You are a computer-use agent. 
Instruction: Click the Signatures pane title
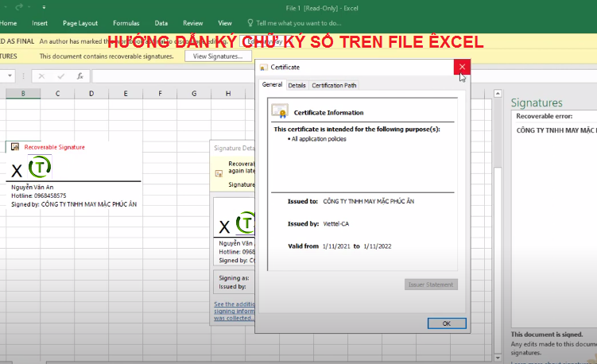[x=537, y=103]
